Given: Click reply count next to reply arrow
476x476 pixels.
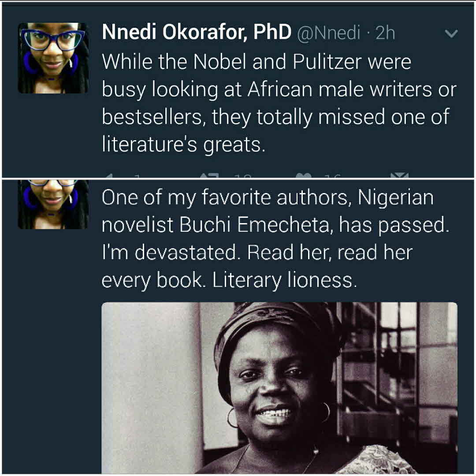Looking at the screenshot, I should pos(138,176).
